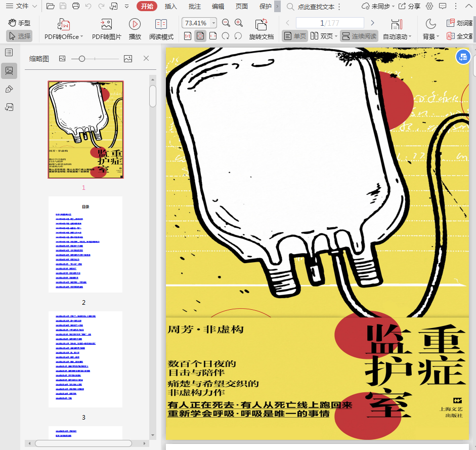476x450 pixels.
Task: Enter 阅读模式 reading mode
Action: click(x=161, y=29)
